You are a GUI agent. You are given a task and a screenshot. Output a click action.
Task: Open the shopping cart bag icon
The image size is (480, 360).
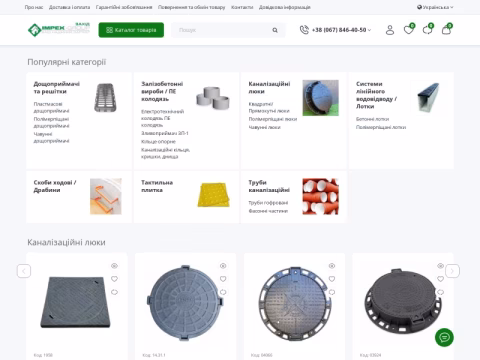447,29
